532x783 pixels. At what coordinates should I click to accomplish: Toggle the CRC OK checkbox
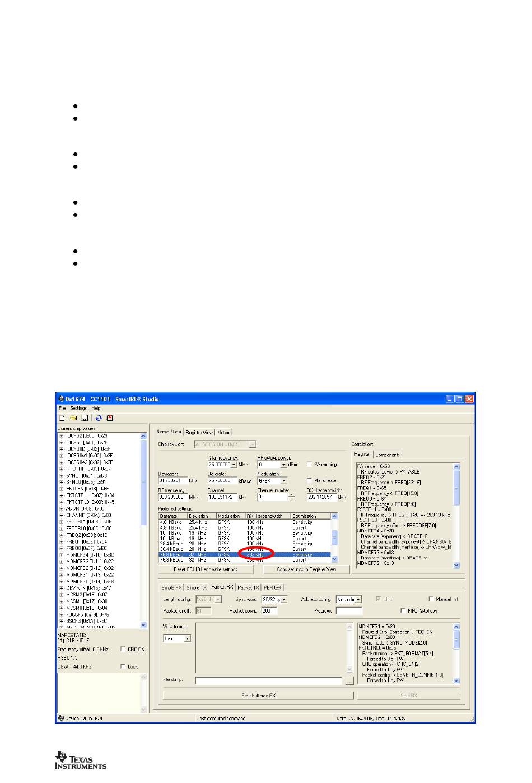click(123, 649)
